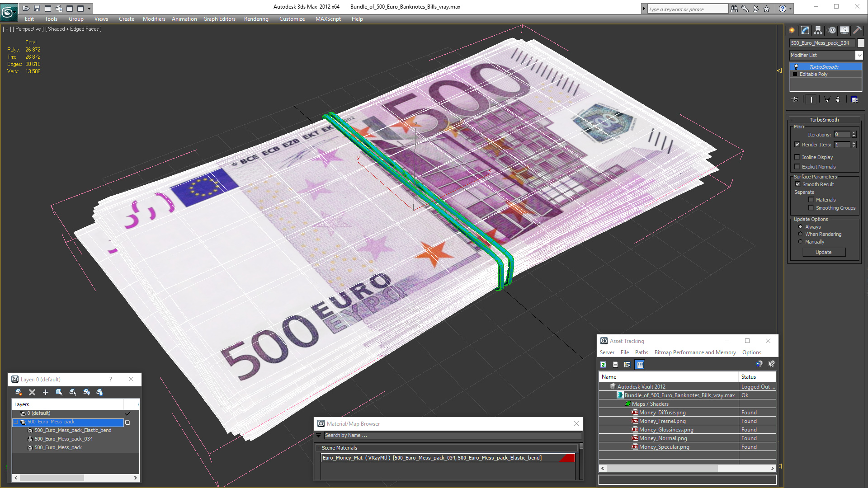Click Hide/Unhide All Layers icon
The width and height of the screenshot is (868, 488).
86,392
